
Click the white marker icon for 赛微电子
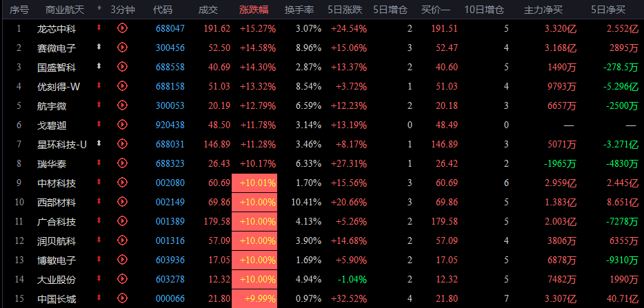[99, 47]
